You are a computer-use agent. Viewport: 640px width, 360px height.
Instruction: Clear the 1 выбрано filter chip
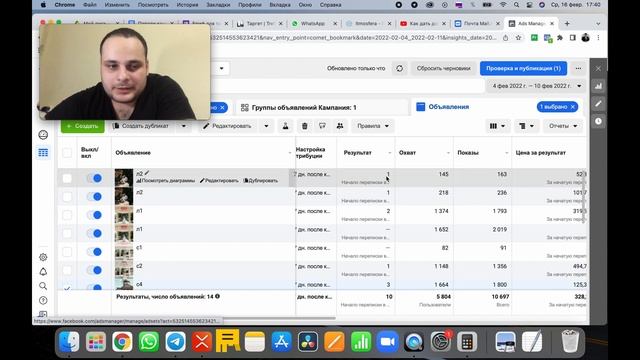[x=573, y=107]
